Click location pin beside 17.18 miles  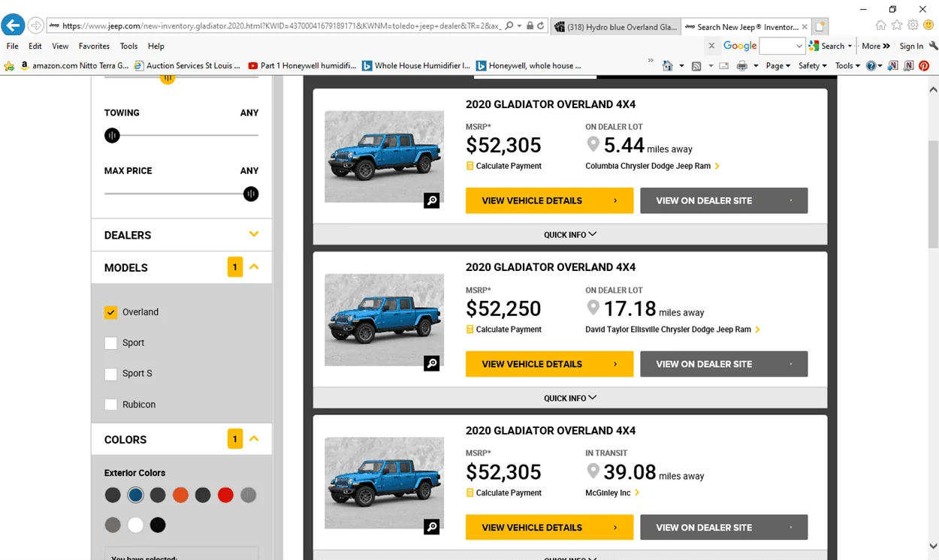click(x=593, y=308)
